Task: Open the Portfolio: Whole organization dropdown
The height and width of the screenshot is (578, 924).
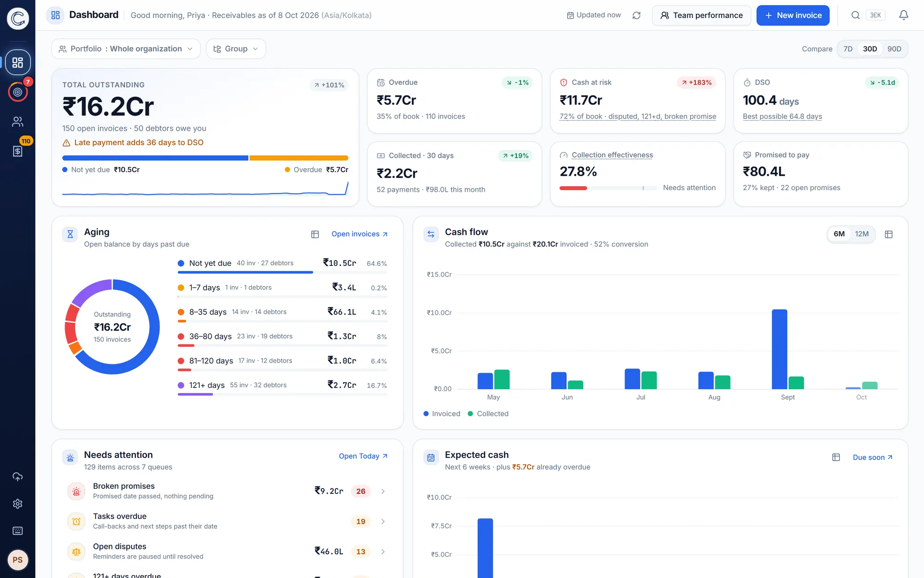Action: [x=126, y=49]
